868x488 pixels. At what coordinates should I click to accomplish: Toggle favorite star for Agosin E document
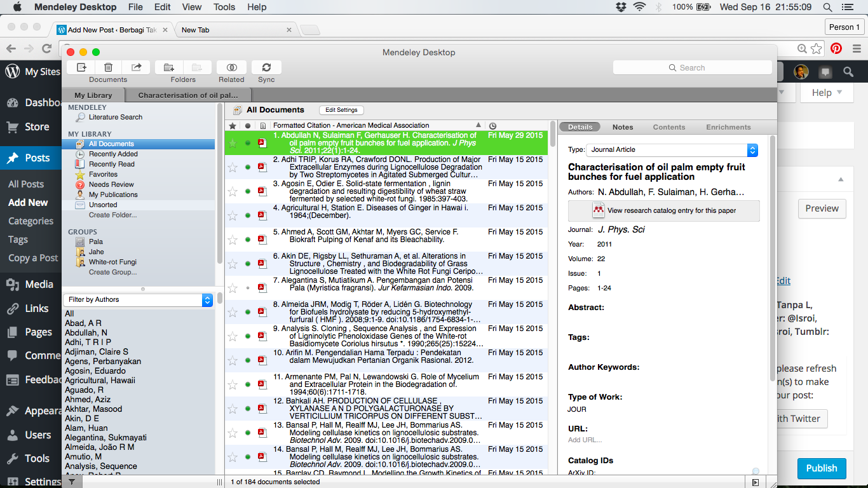tap(233, 191)
